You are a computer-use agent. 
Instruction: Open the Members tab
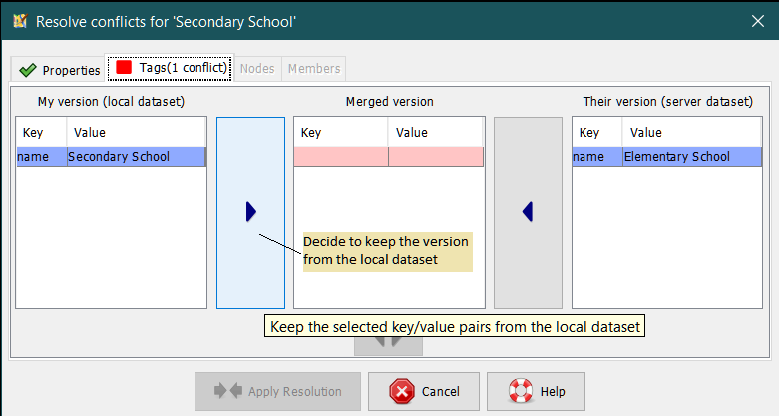314,69
